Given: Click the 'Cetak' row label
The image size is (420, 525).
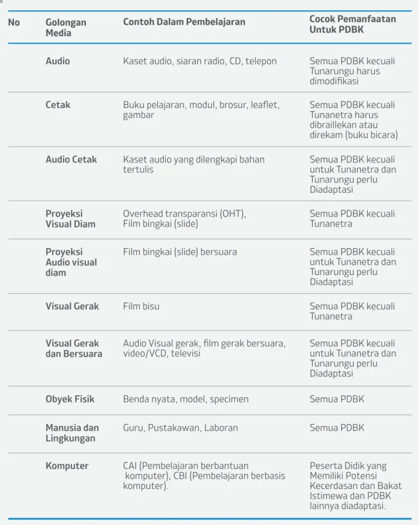Looking at the screenshot, I should point(58,105).
